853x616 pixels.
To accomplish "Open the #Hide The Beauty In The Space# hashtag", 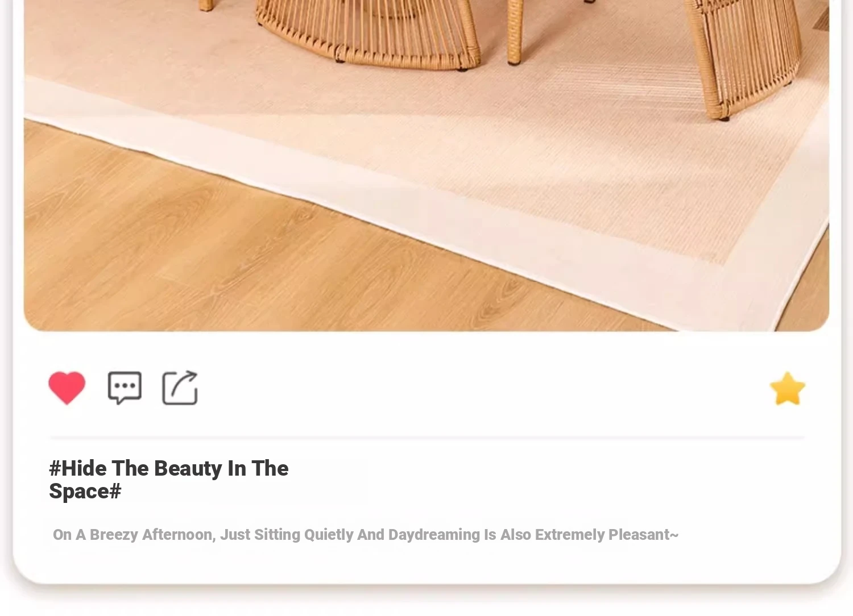I will click(169, 480).
